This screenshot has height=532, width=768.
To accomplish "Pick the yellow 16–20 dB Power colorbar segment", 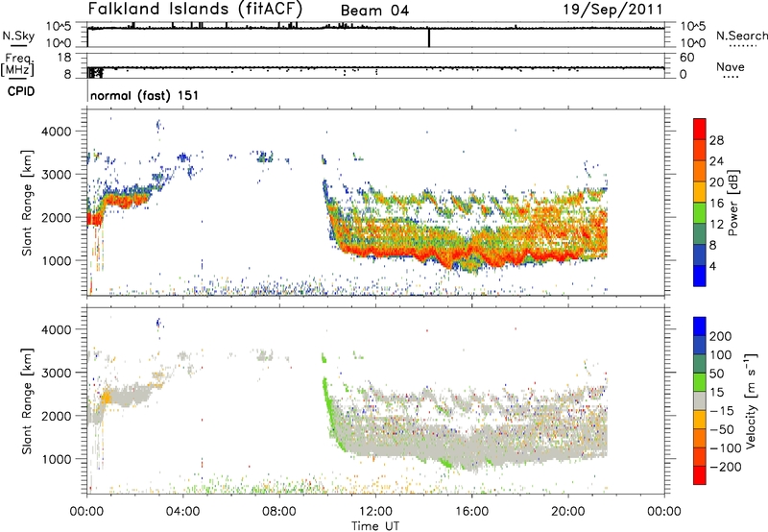I will tap(700, 191).
